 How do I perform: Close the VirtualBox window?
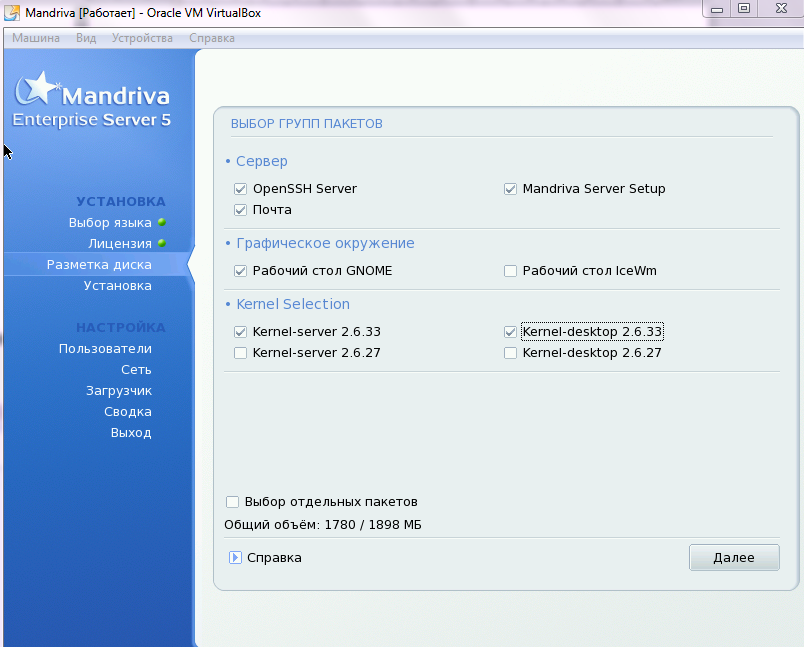coord(781,9)
